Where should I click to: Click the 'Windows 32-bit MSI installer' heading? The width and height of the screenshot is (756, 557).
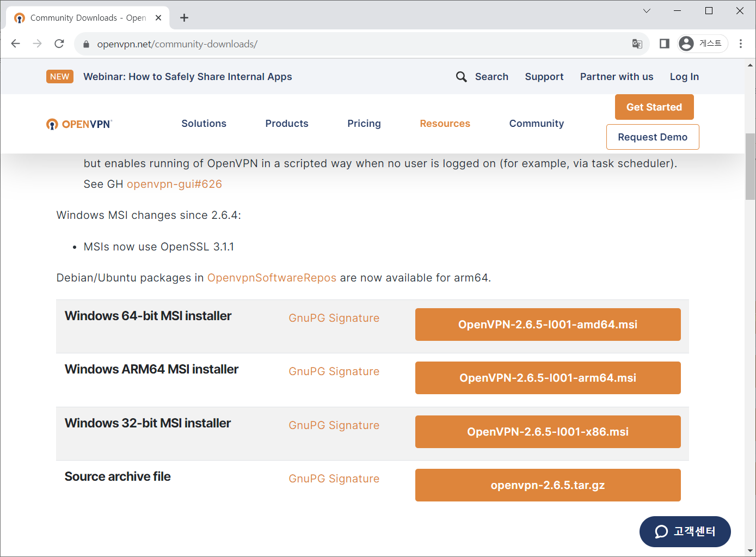[x=148, y=423]
